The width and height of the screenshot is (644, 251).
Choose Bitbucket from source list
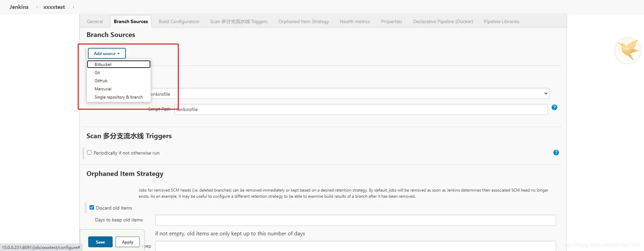119,64
